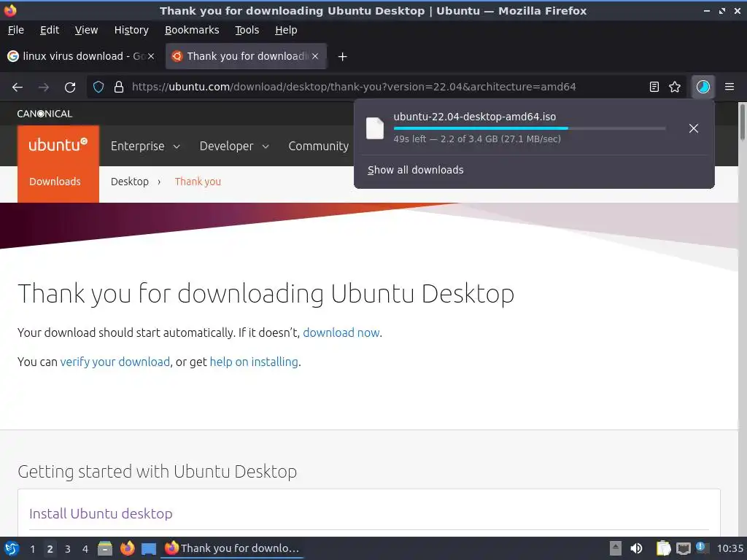Viewport: 747px width, 560px height.
Task: Click the site security padlock icon
Action: tap(119, 87)
